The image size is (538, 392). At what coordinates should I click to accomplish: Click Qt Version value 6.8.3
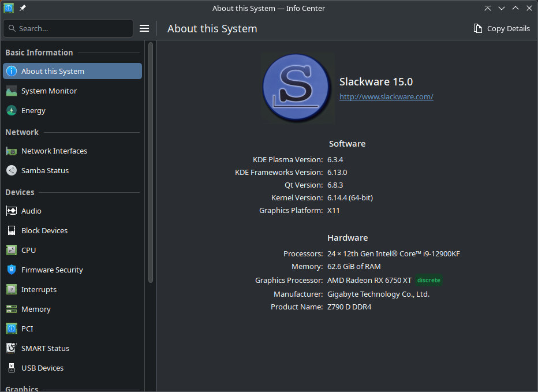coord(335,185)
